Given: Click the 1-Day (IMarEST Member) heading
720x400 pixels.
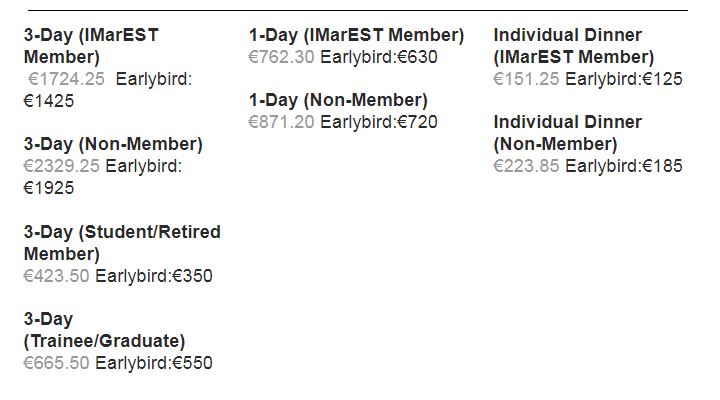Looking at the screenshot, I should coord(356,35).
